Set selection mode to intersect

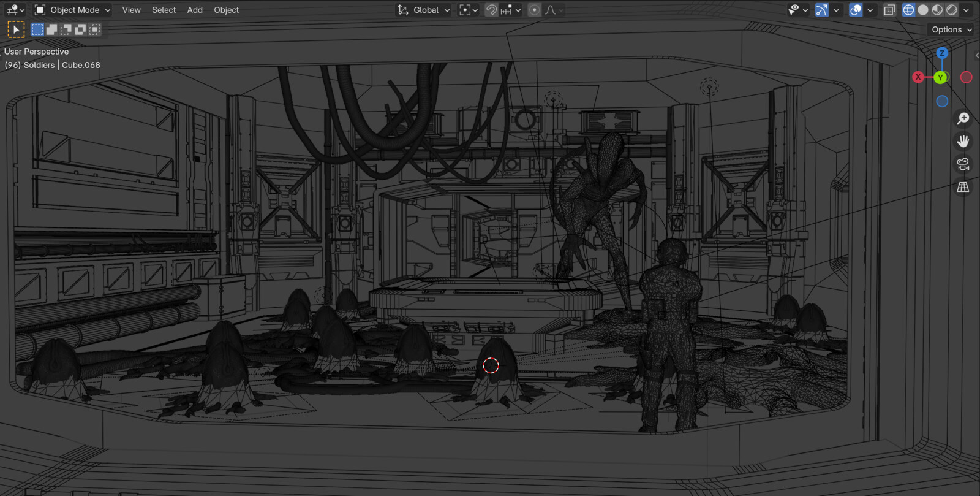pyautogui.click(x=95, y=29)
